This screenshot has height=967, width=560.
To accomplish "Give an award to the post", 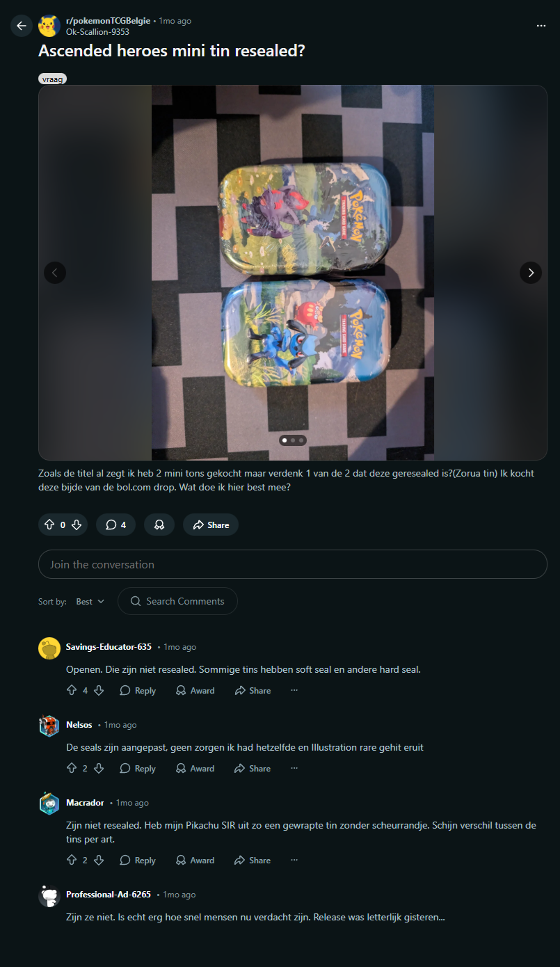I will pyautogui.click(x=159, y=525).
